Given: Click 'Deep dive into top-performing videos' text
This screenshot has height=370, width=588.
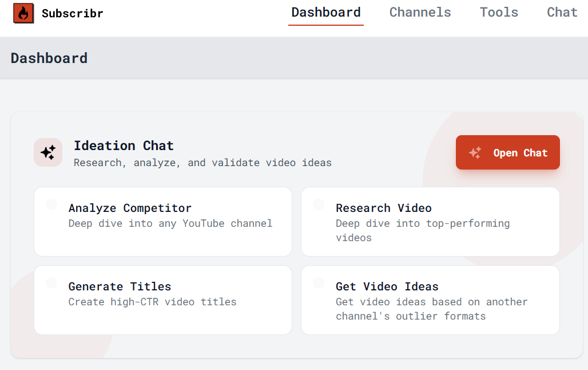Looking at the screenshot, I should click(423, 231).
